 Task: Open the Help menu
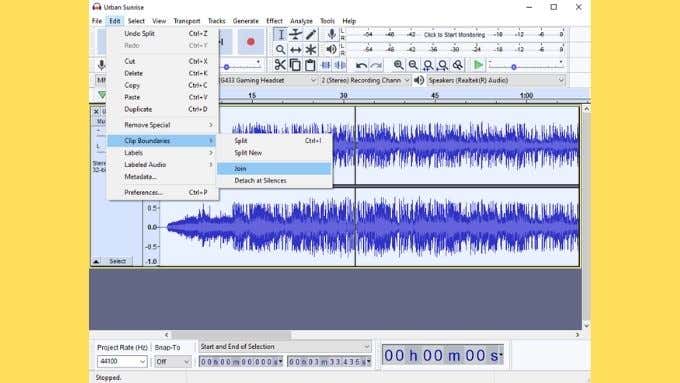click(x=349, y=21)
